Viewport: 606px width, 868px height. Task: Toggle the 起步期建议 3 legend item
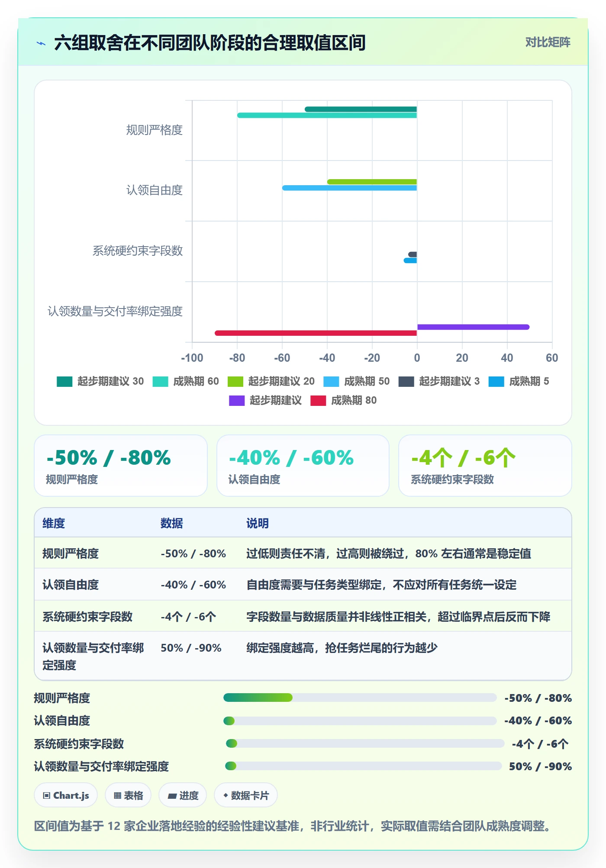(x=439, y=381)
